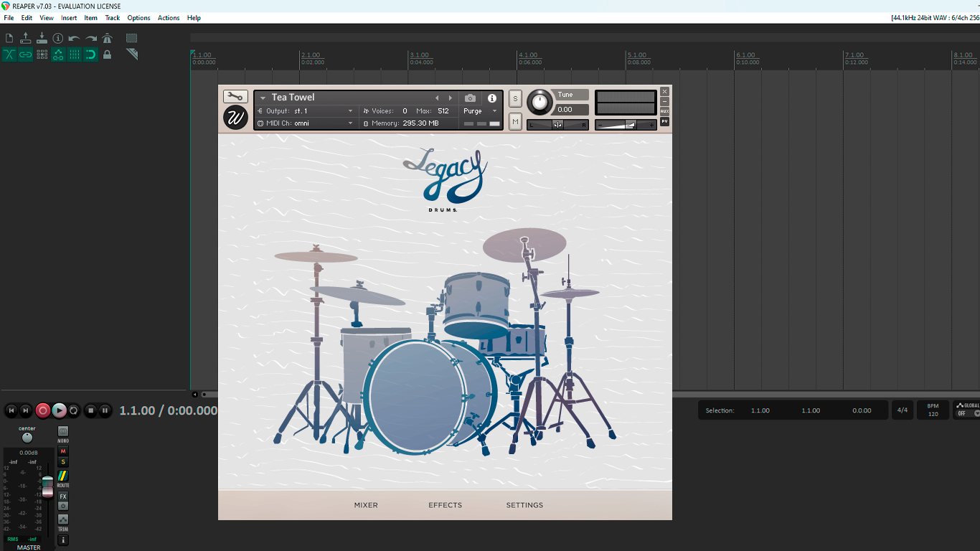Open the Insert menu
The width and height of the screenshot is (980, 551).
coord(69,18)
